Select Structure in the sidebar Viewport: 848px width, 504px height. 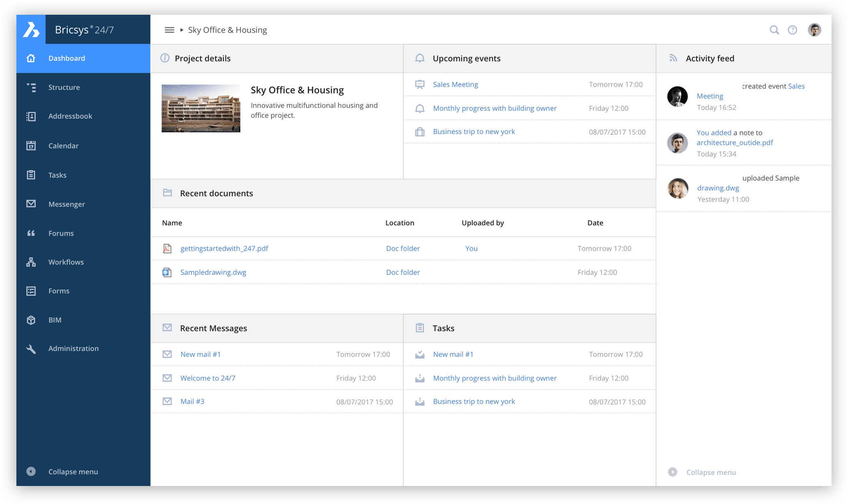64,87
